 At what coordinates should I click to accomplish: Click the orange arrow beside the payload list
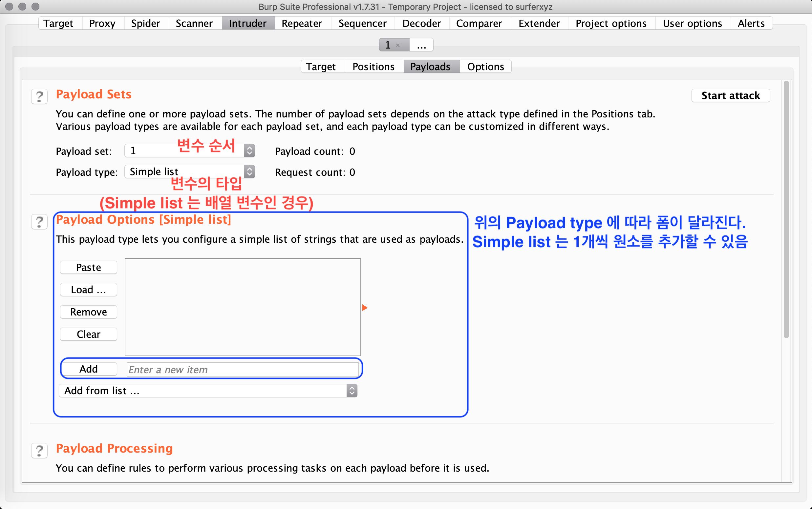pyautogui.click(x=365, y=308)
